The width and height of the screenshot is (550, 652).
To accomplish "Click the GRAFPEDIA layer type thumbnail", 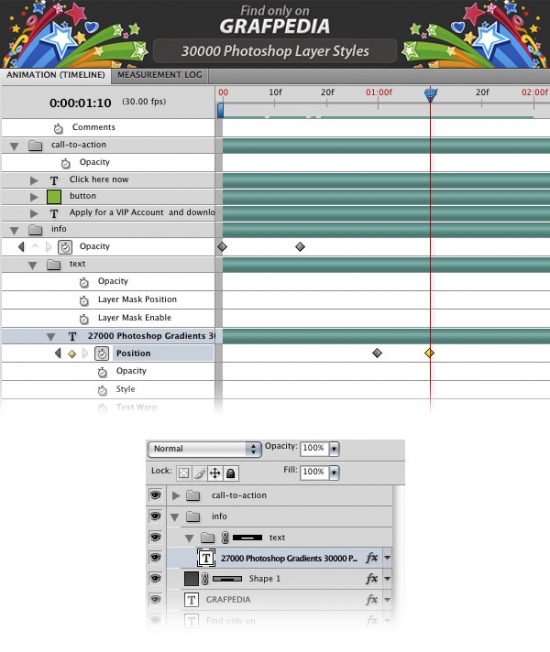I will [x=191, y=600].
